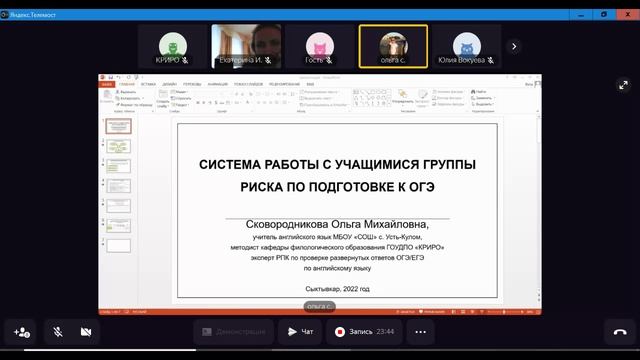The height and width of the screenshot is (360, 640).
Task: Click the video progress bar
Action: (x=320, y=350)
